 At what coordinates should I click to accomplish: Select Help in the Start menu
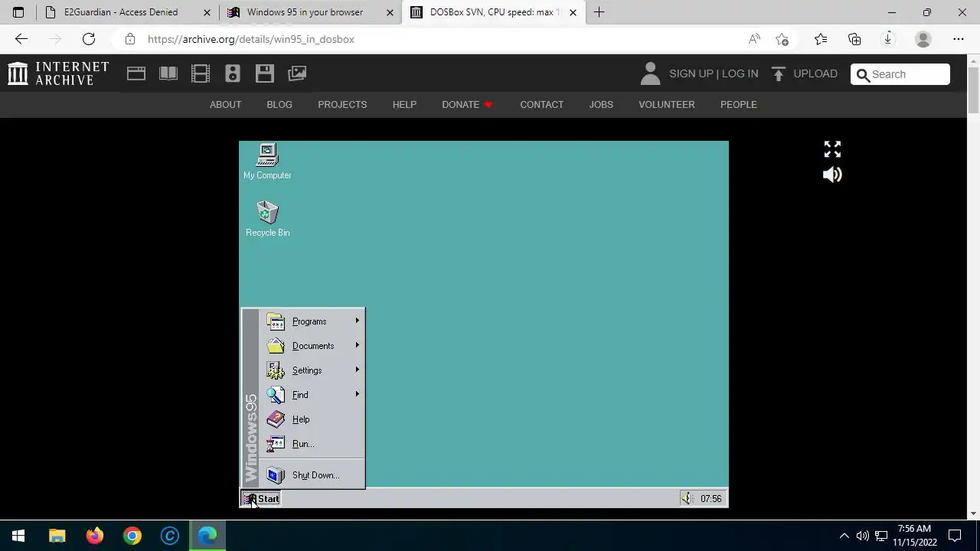(x=312, y=419)
